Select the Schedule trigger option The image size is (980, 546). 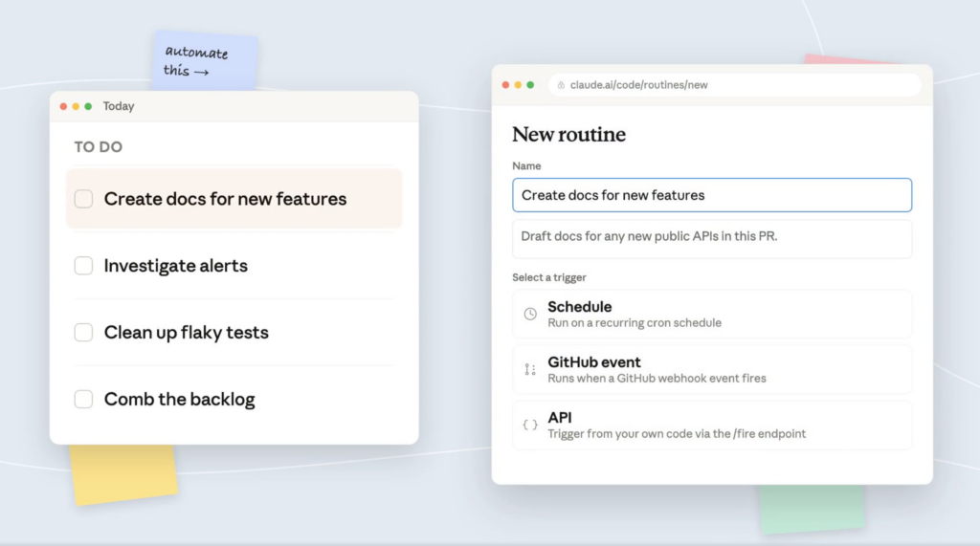point(712,315)
